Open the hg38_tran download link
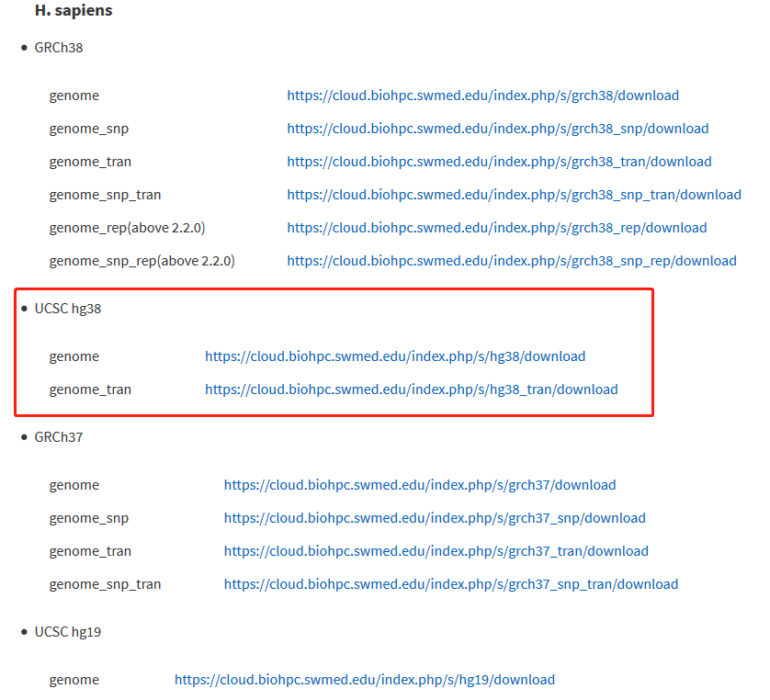The height and width of the screenshot is (700, 770). [412, 390]
